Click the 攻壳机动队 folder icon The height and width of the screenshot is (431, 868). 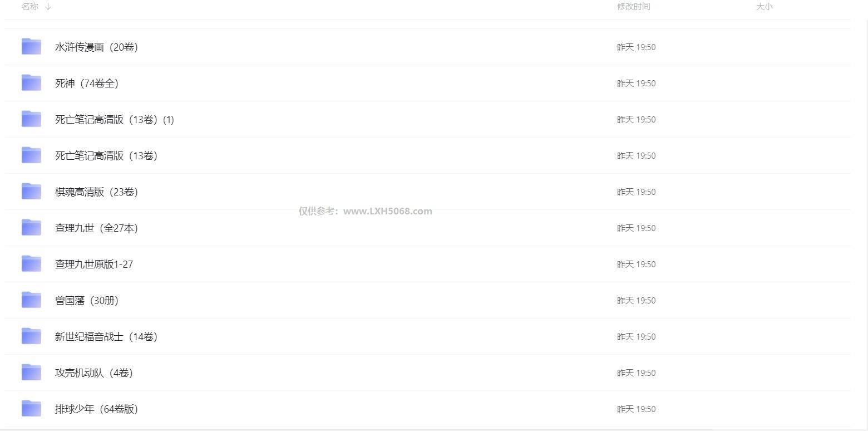[31, 373]
